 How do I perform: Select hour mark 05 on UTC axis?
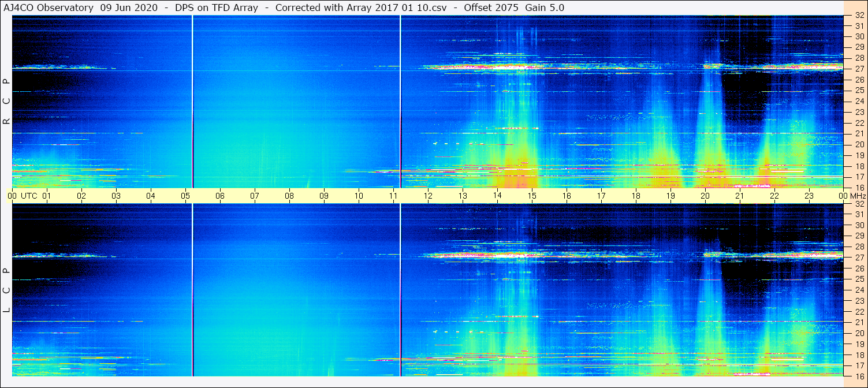coord(185,196)
